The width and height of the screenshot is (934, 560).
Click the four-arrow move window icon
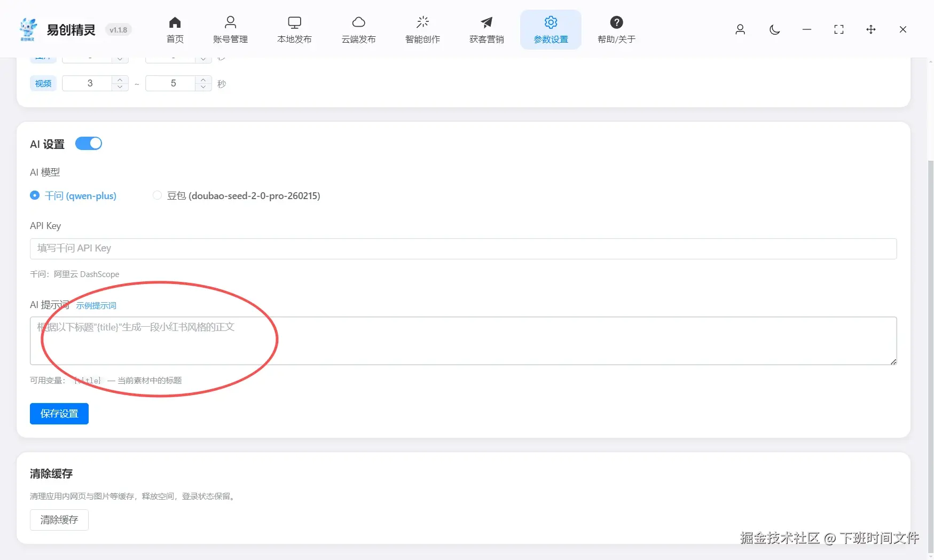point(871,29)
